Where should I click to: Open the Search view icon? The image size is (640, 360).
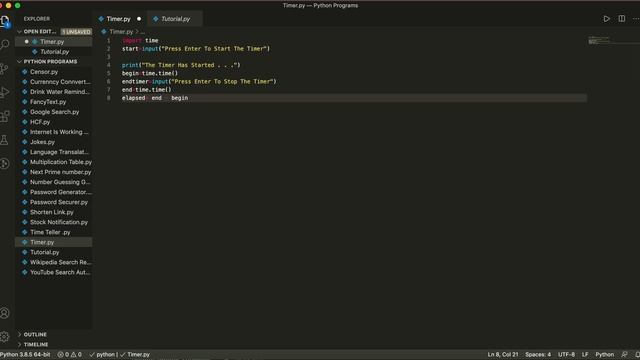5,44
